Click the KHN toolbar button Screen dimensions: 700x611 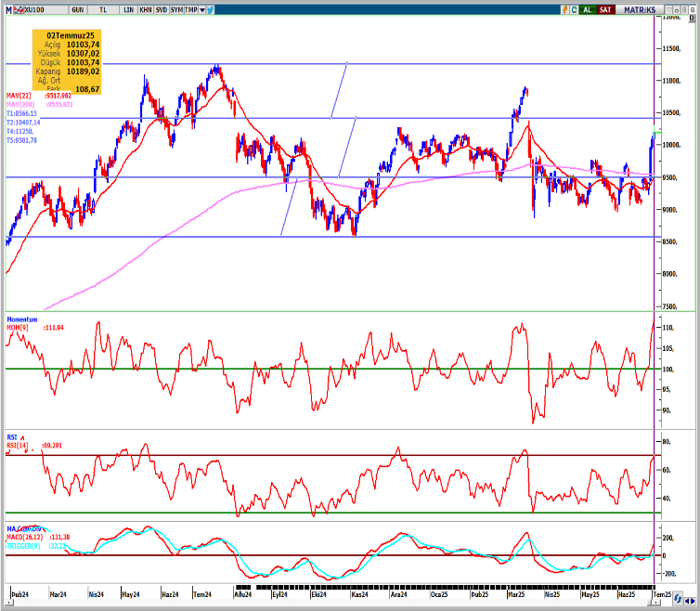(x=145, y=9)
